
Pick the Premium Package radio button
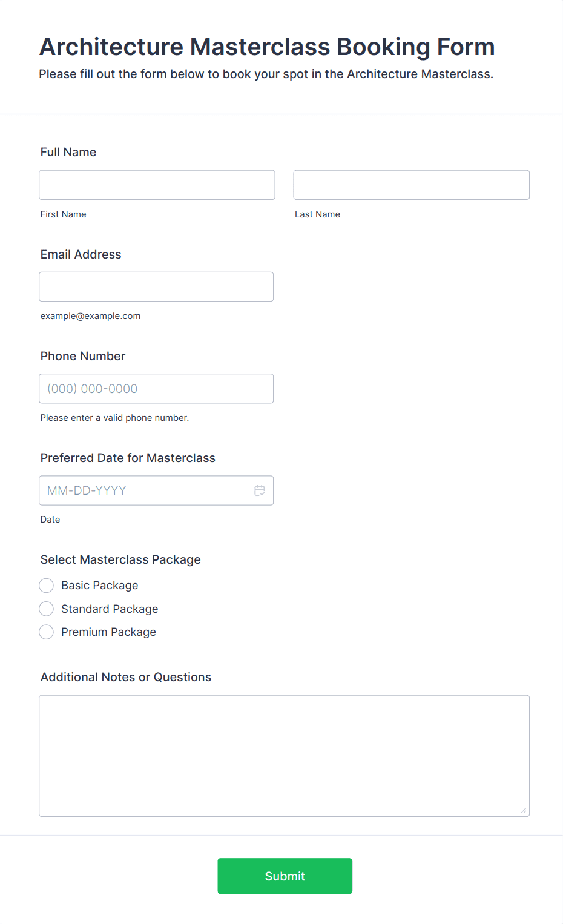(x=47, y=632)
